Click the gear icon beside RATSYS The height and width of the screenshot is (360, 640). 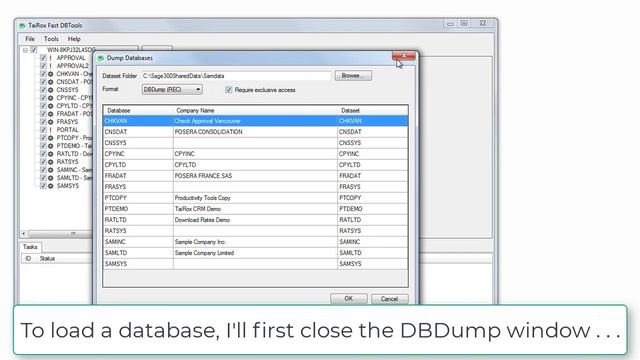tap(51, 162)
